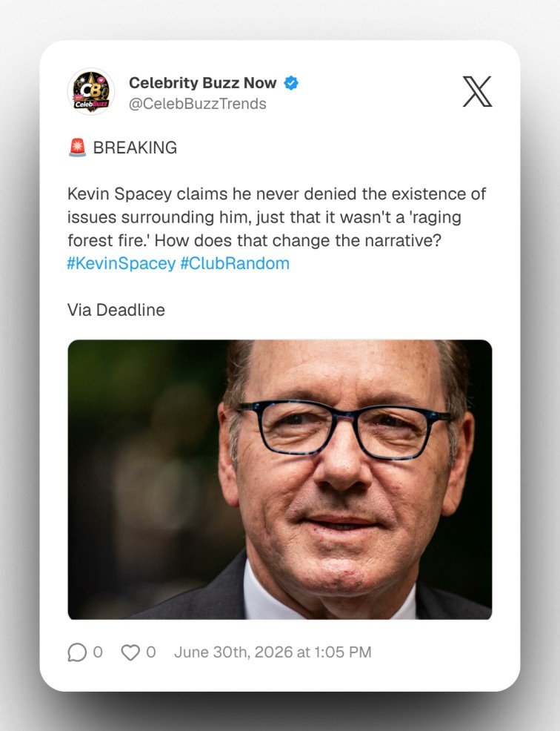This screenshot has width=560, height=731.
Task: Open the #ClubRandom hashtag
Action: 235,263
